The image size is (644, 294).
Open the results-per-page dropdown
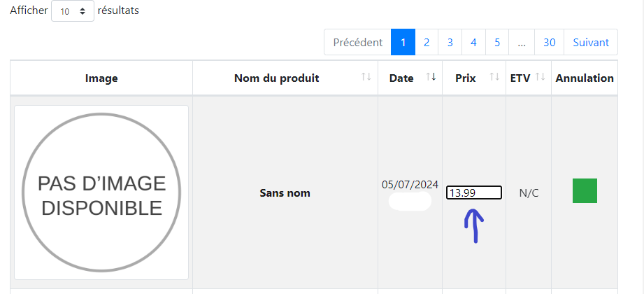[73, 11]
